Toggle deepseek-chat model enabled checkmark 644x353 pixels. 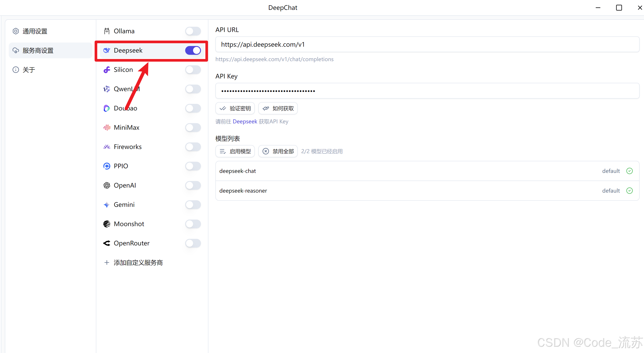[x=629, y=171]
